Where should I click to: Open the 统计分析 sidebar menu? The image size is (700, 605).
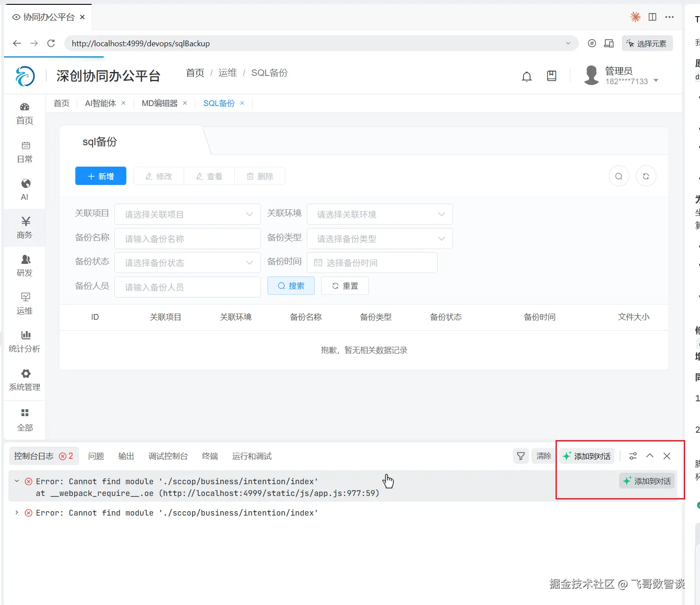[x=25, y=342]
